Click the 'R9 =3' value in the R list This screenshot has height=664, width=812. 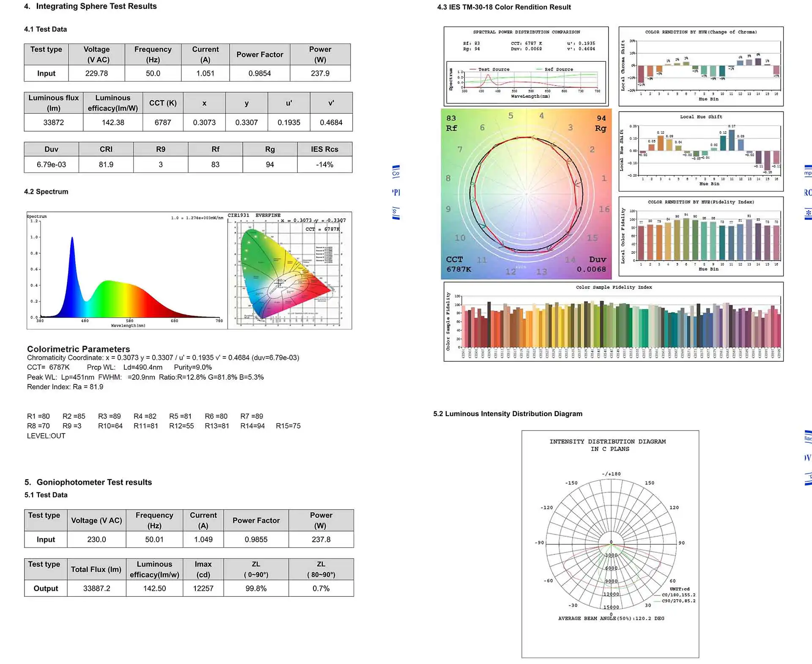[x=72, y=426]
